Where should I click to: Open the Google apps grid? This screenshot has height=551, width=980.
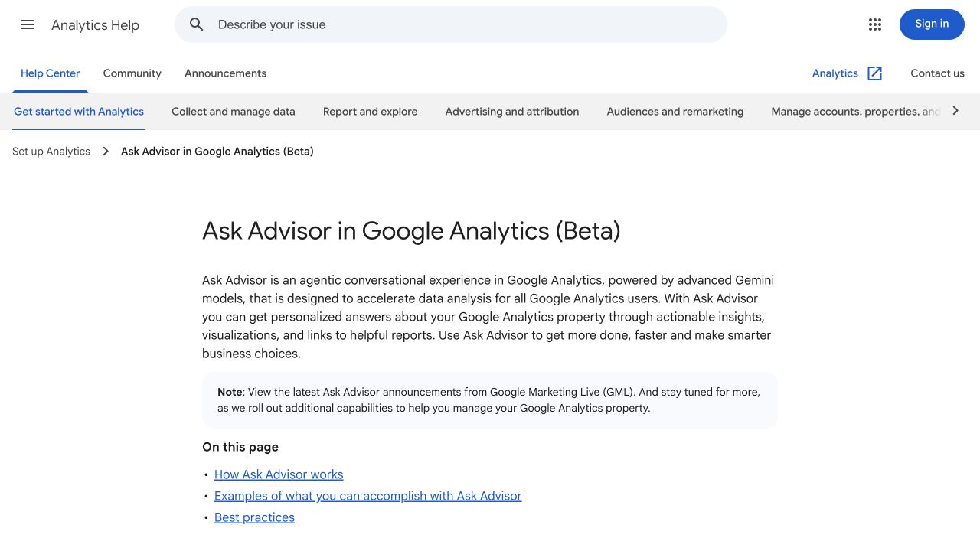(875, 24)
